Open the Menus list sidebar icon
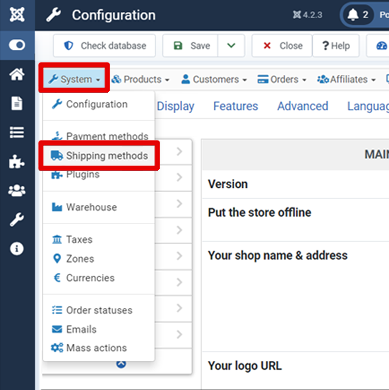The width and height of the screenshot is (389, 390). click(17, 132)
